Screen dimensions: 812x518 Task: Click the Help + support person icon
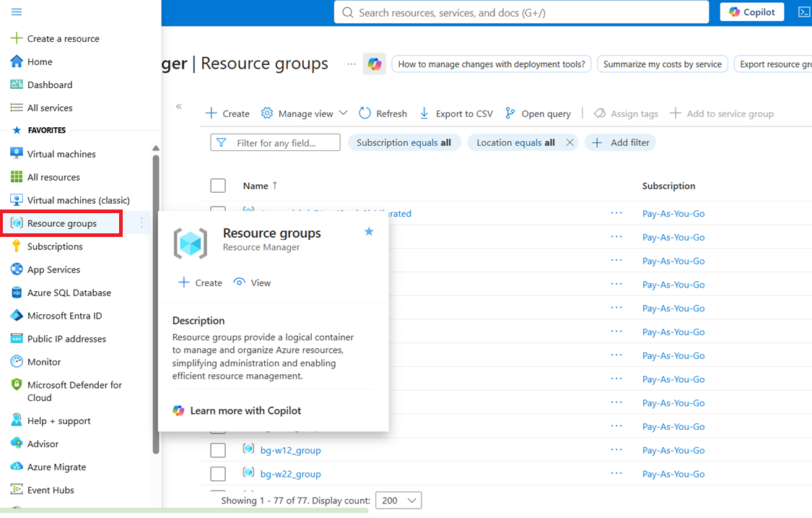pos(17,420)
